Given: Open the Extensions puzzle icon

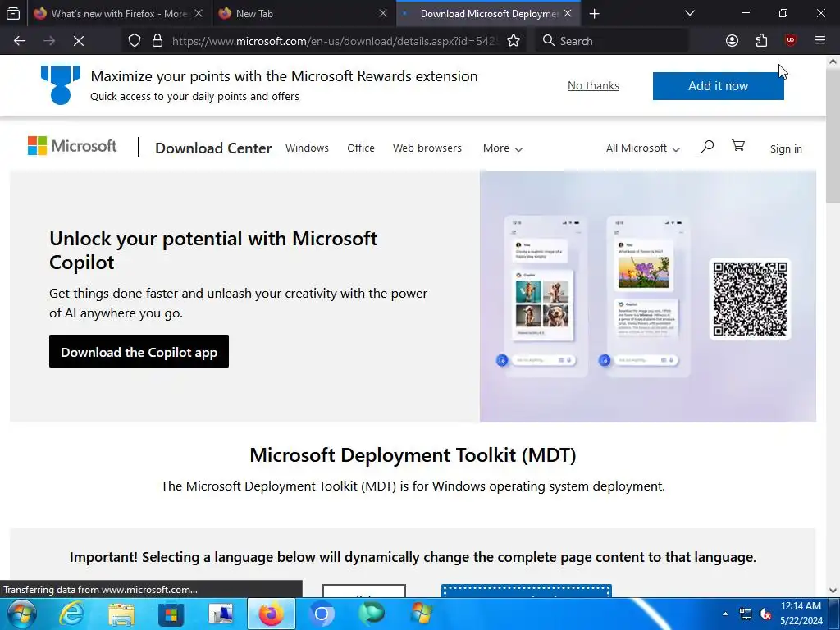Looking at the screenshot, I should (x=761, y=41).
